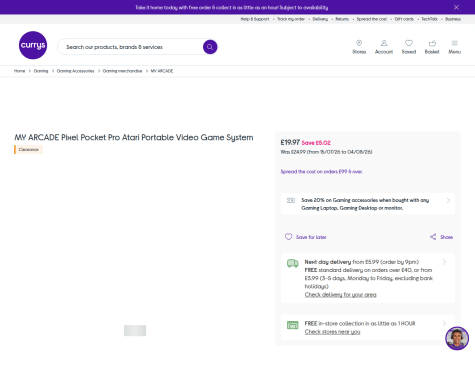Open Spread the cost top link
Viewport: 475px width, 380px height.
(372, 19)
